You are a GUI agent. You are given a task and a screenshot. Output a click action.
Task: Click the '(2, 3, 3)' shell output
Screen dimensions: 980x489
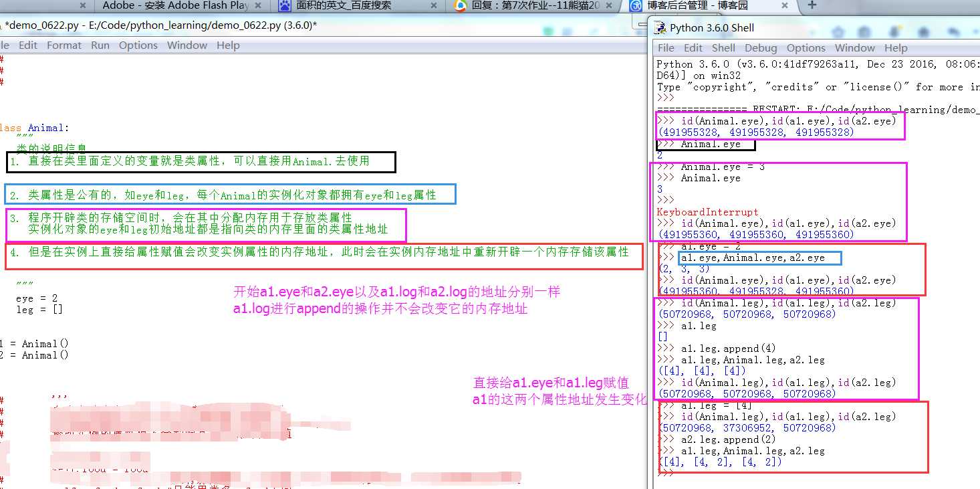click(685, 269)
